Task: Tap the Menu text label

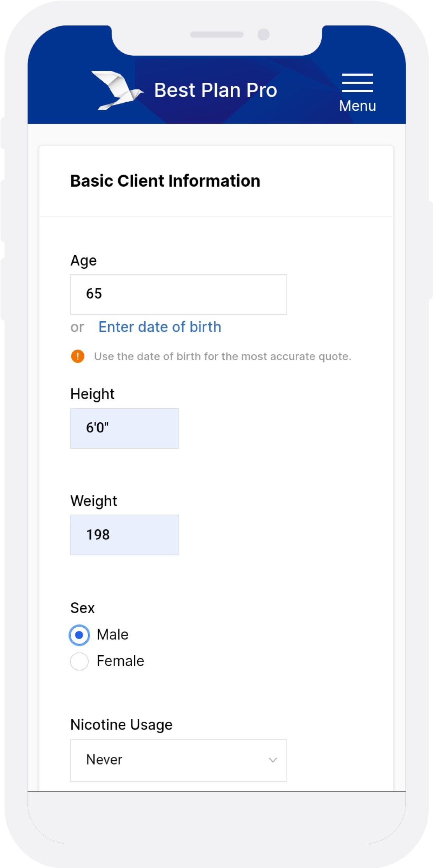Action: [357, 106]
